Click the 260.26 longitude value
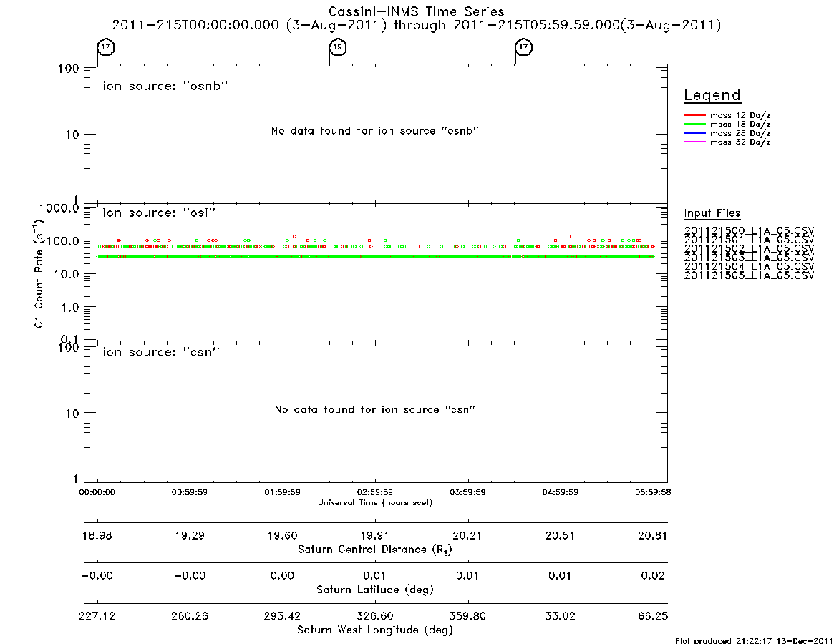The width and height of the screenshot is (834, 644). (190, 616)
